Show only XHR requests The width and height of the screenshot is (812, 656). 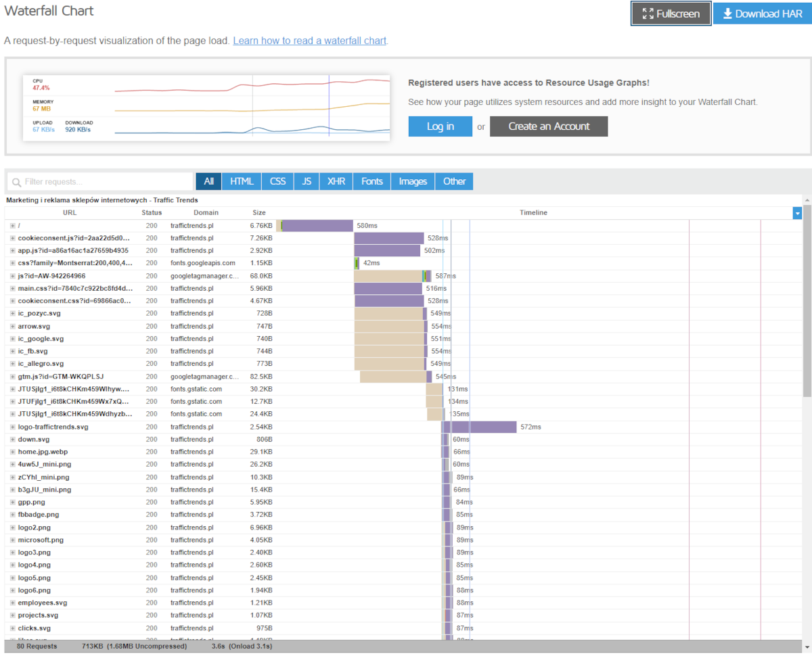coord(336,181)
